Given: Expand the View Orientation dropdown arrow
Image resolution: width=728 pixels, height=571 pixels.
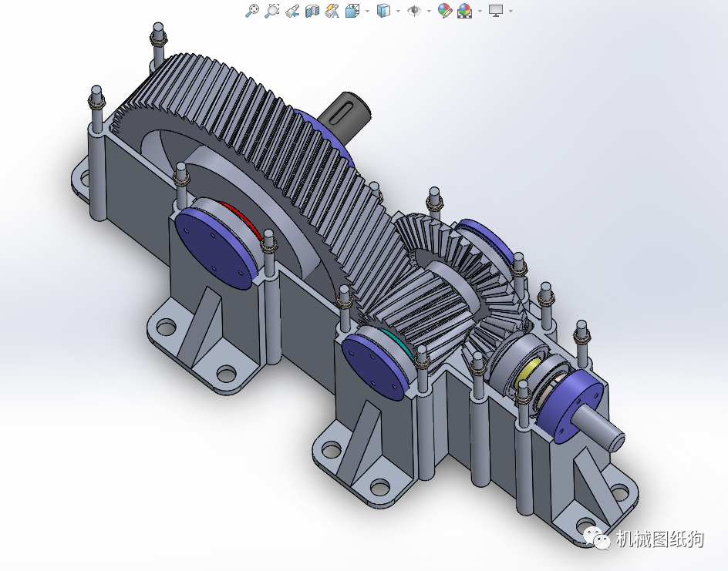Looking at the screenshot, I should click(367, 11).
